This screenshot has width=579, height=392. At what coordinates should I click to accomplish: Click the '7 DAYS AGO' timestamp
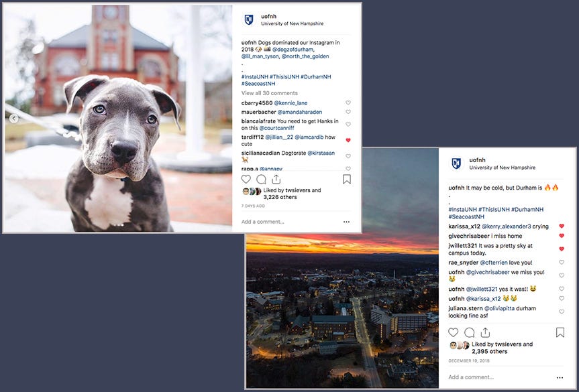[x=253, y=206]
